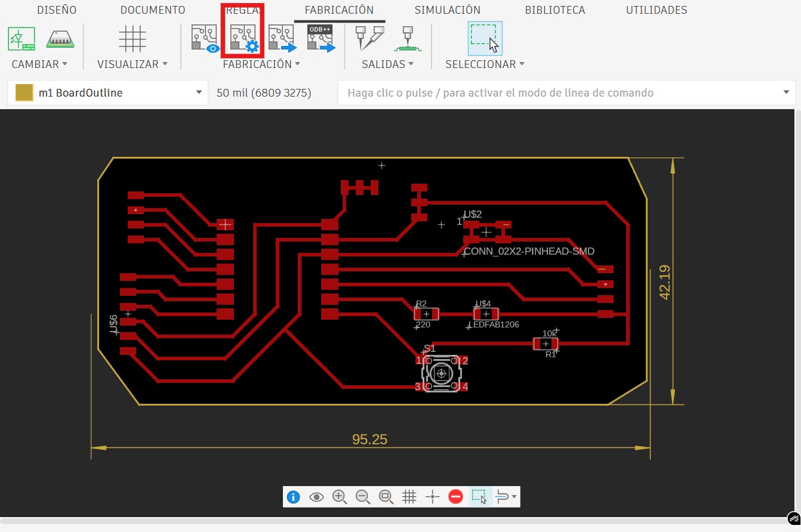Open the UTILIDADES tab
This screenshot has height=532, width=801.
657,10
